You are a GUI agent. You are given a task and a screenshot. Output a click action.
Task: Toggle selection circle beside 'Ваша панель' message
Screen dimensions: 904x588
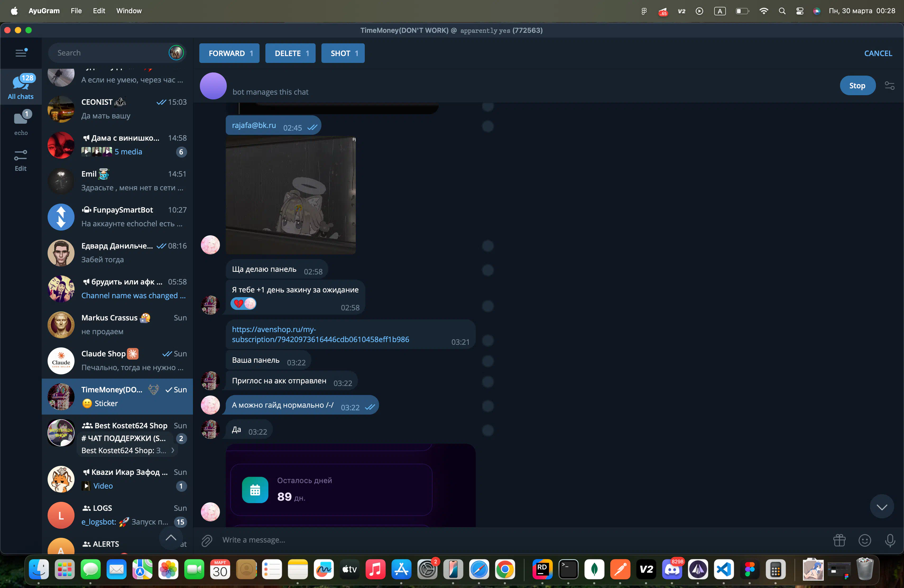click(488, 361)
